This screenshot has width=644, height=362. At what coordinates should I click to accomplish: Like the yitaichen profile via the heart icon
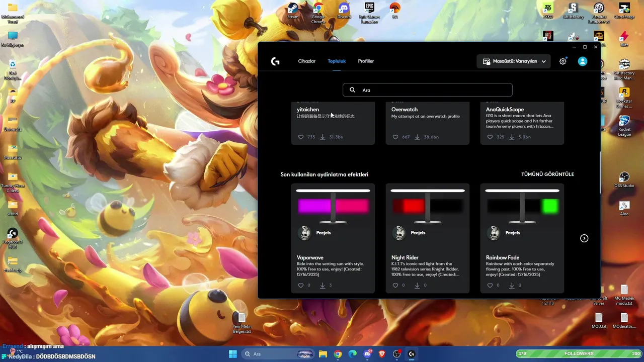tap(301, 137)
